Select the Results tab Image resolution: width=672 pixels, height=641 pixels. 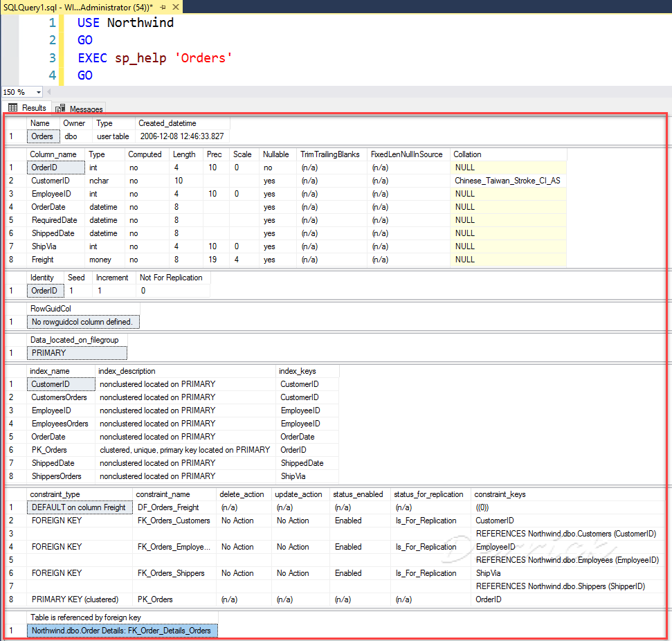pyautogui.click(x=31, y=108)
